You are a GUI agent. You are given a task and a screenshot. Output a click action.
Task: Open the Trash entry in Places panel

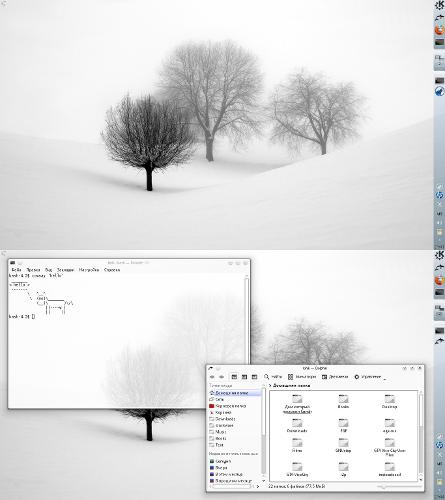click(235, 412)
